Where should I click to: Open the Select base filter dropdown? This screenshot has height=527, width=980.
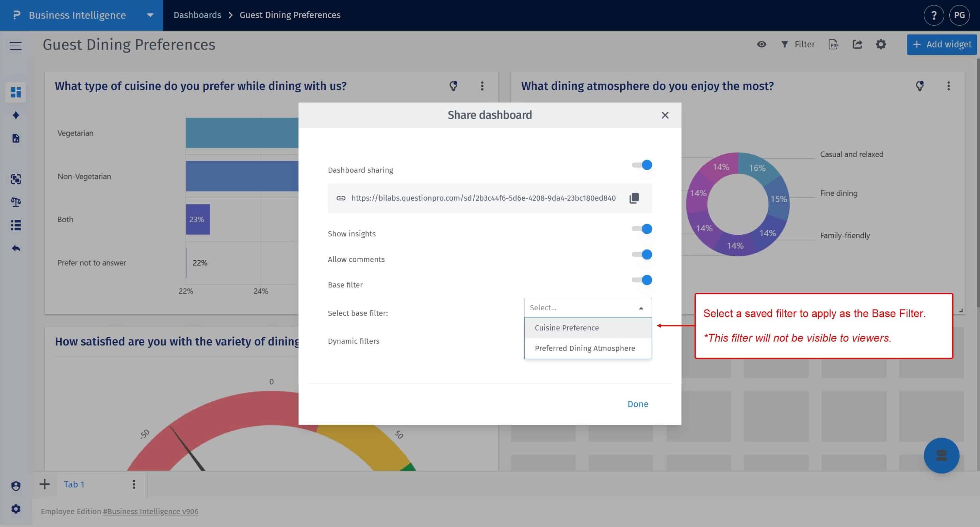click(x=587, y=307)
